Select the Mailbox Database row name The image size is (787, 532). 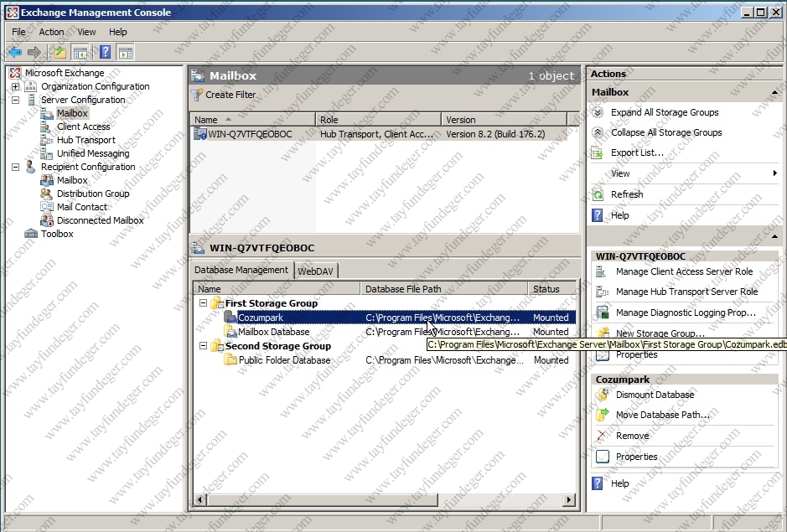tap(273, 332)
